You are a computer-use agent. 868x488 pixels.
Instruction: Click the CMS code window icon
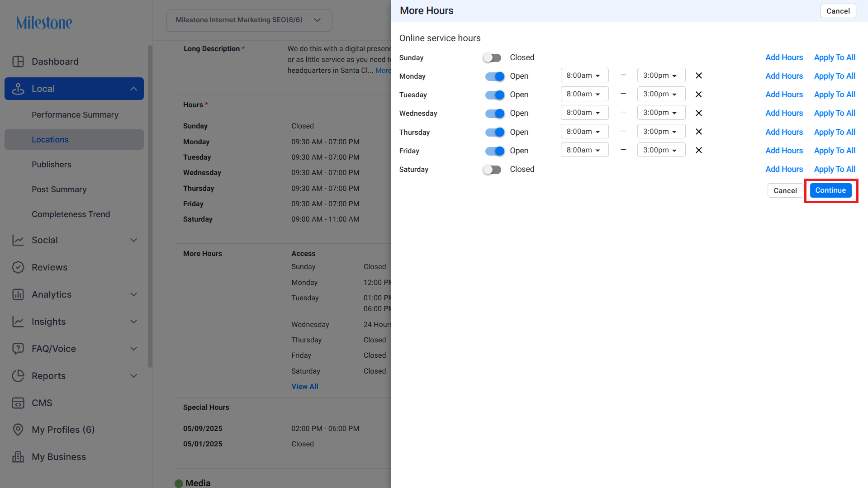pos(18,403)
